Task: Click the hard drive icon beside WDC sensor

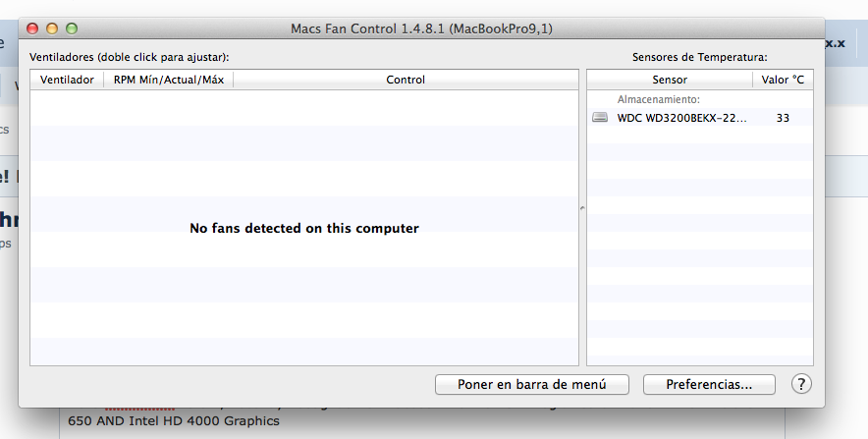Action: [600, 118]
